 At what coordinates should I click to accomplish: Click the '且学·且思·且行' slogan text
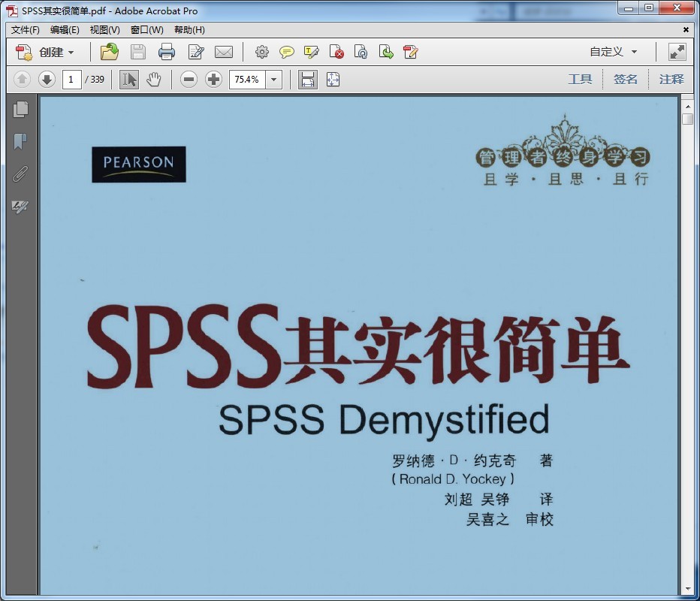[x=566, y=179]
